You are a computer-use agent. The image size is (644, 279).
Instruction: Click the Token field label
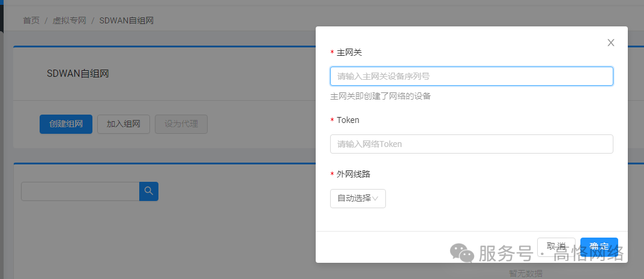348,120
